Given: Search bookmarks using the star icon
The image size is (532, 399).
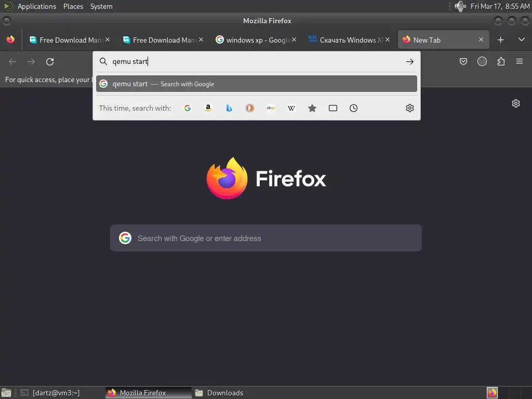Looking at the screenshot, I should coord(312,108).
